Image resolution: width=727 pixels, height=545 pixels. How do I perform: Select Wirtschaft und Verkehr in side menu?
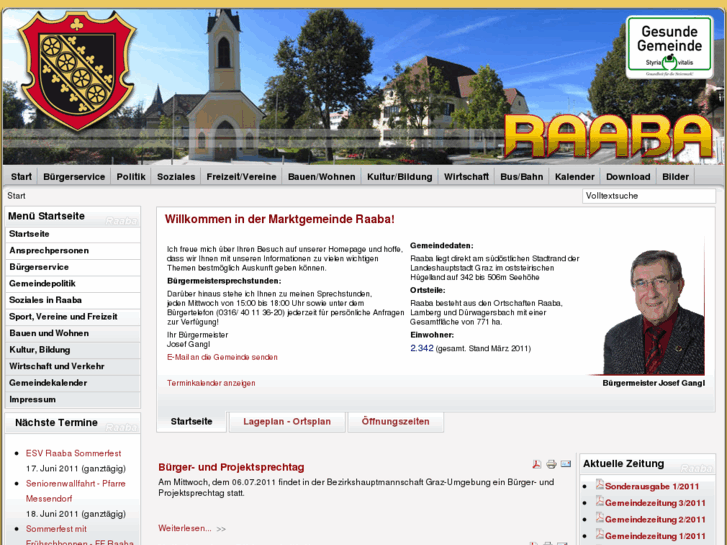point(73,366)
